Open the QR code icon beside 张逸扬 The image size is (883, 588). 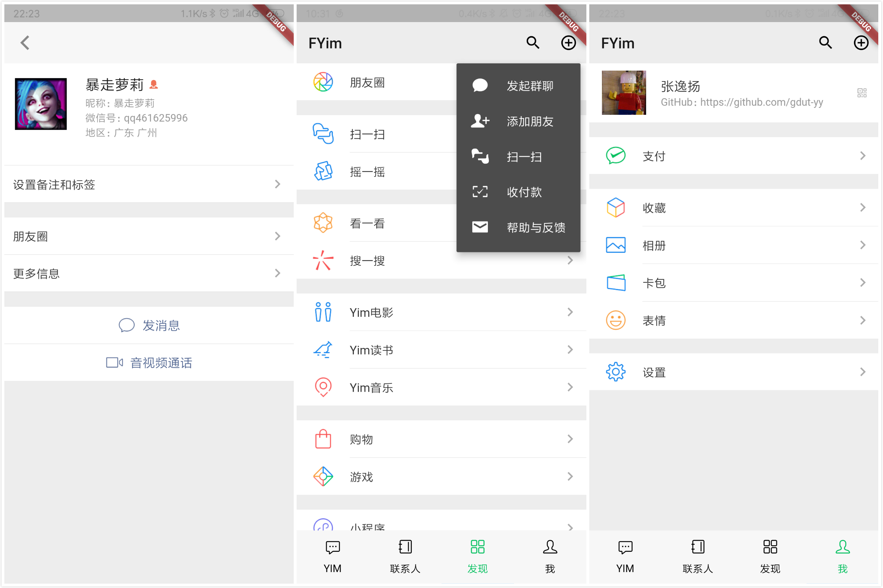[862, 93]
